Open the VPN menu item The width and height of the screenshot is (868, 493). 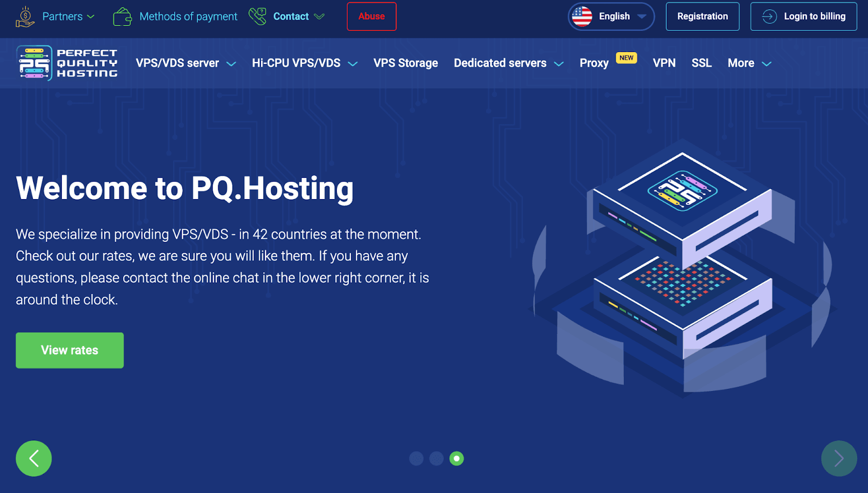(664, 63)
